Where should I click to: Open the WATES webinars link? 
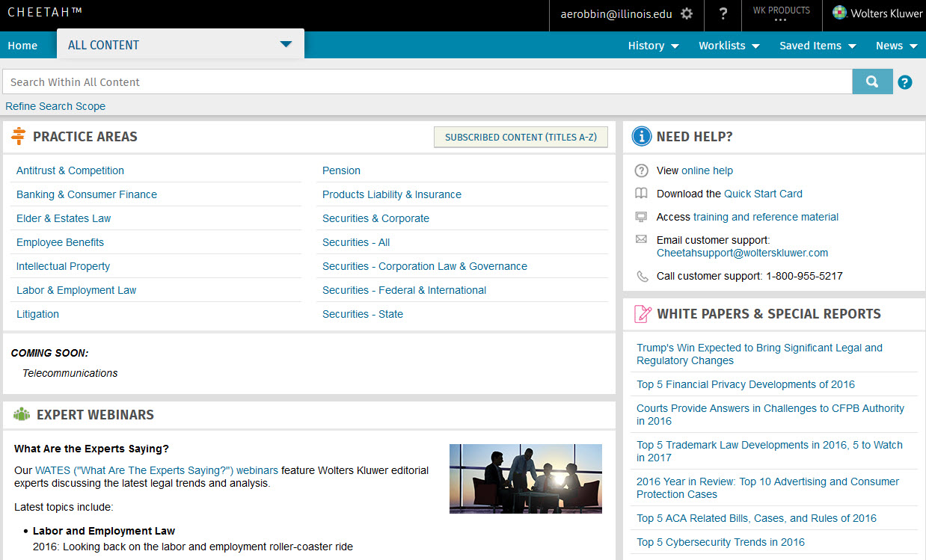156,470
